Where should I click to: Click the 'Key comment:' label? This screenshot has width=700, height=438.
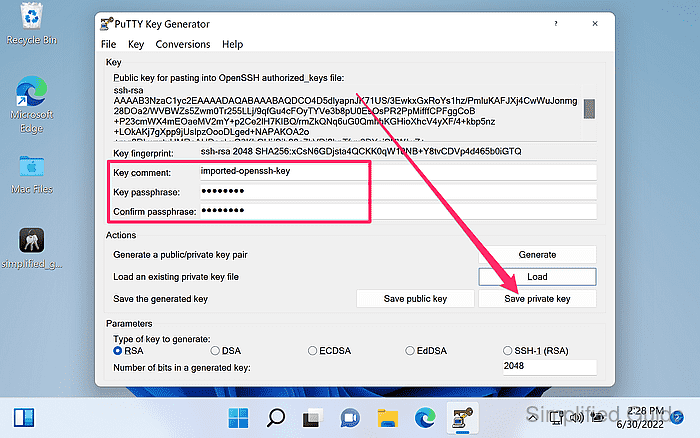(x=142, y=173)
